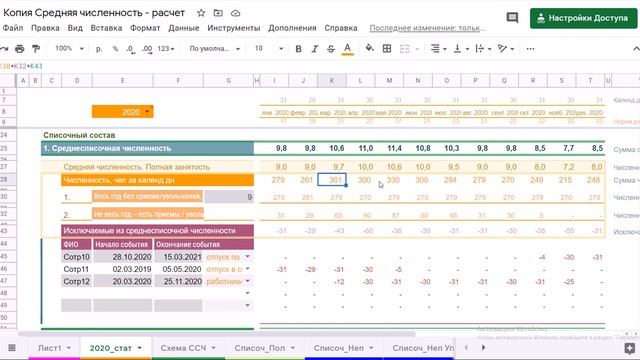Apply strikethrough formatting

tap(331, 49)
